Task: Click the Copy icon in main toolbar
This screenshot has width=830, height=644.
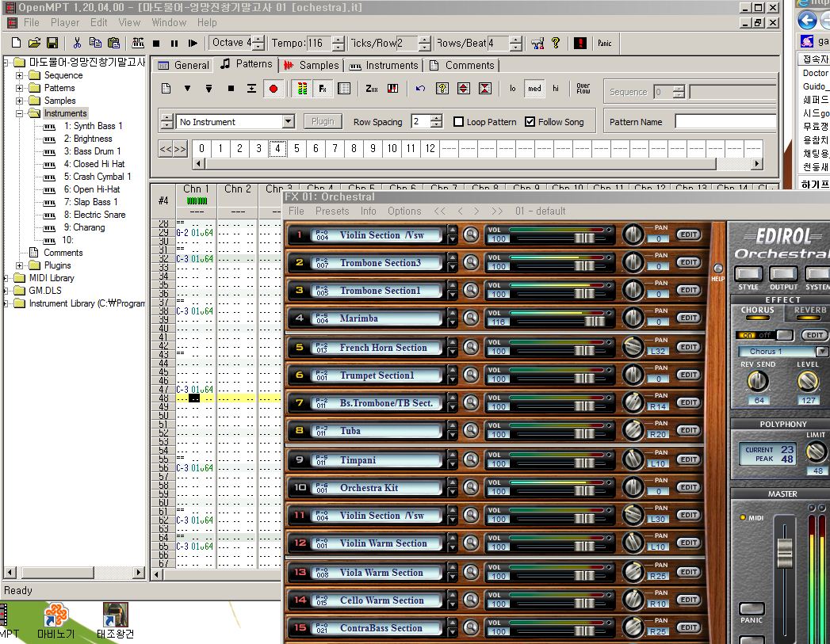Action: tap(95, 44)
